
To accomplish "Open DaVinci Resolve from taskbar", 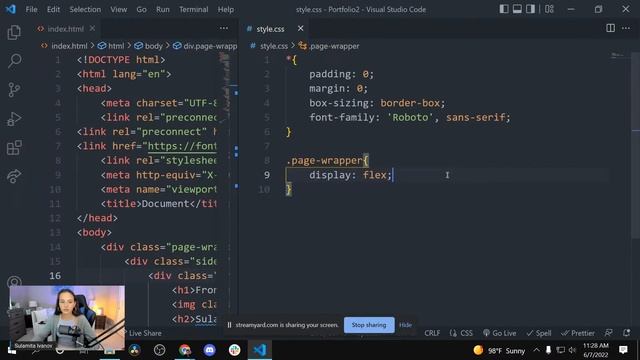I will [x=135, y=350].
